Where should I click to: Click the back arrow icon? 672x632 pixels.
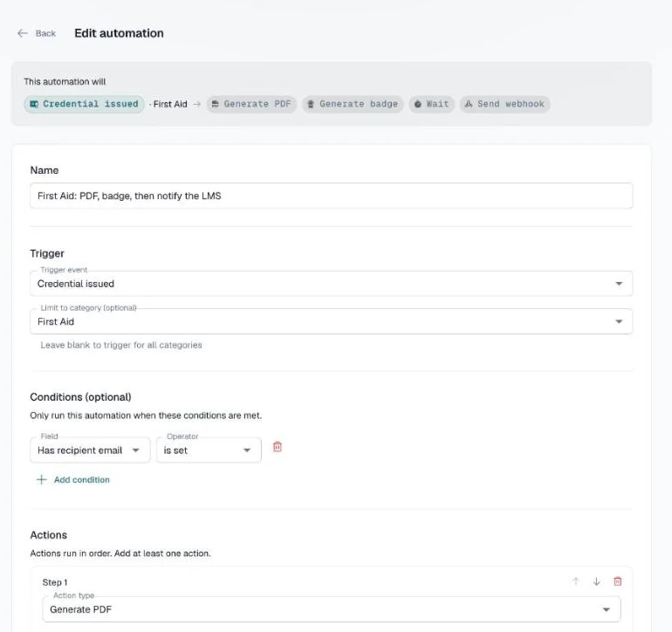pyautogui.click(x=23, y=33)
